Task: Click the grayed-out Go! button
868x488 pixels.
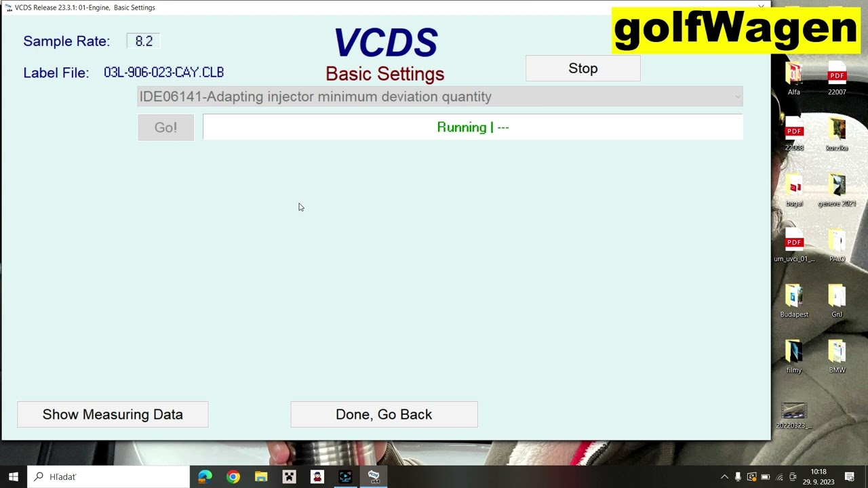Action: tap(165, 127)
